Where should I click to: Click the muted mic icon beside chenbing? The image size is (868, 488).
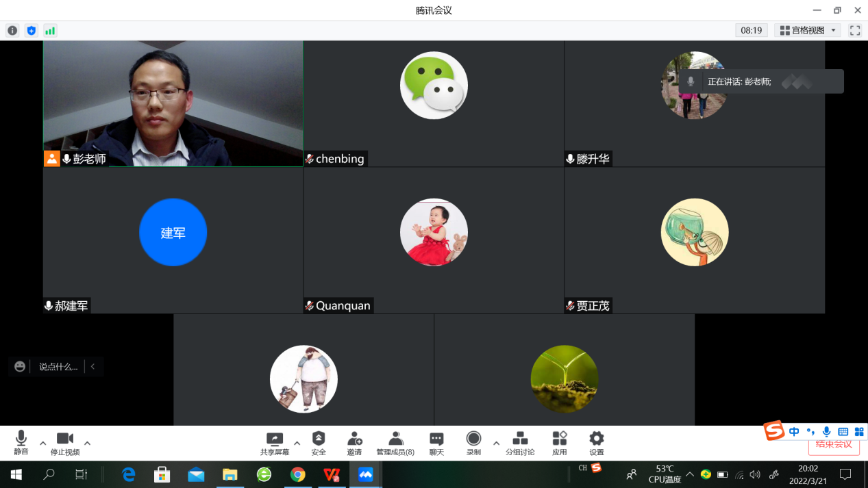[x=310, y=159]
